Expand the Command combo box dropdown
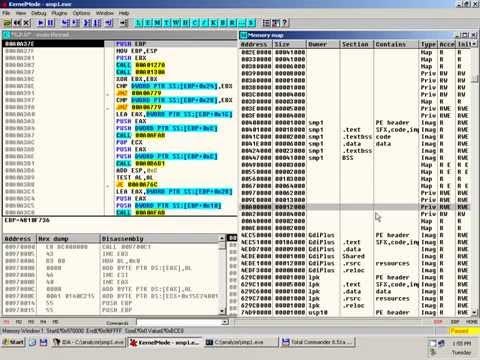The height and width of the screenshot is (360, 480). [225, 322]
